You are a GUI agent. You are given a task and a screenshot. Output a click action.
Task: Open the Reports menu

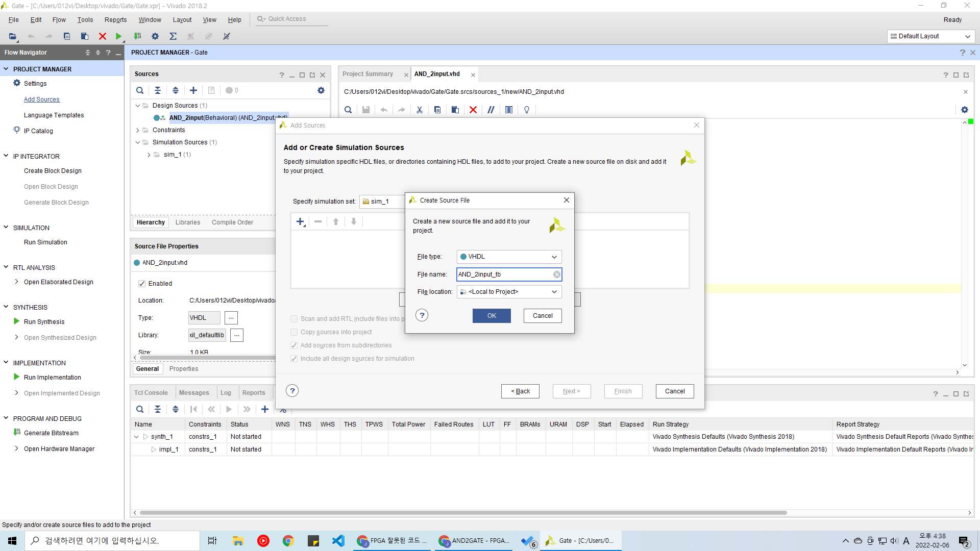pyautogui.click(x=115, y=20)
